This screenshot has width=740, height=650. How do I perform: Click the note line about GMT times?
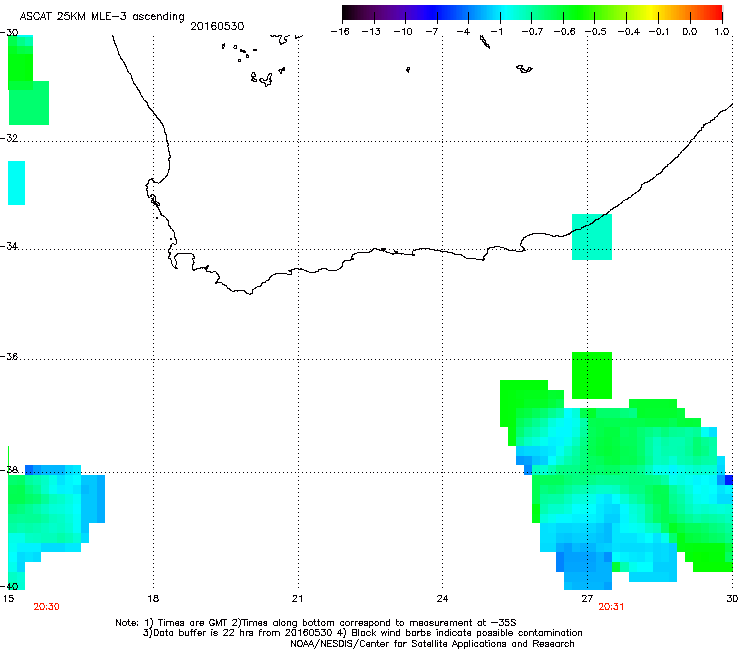point(315,623)
